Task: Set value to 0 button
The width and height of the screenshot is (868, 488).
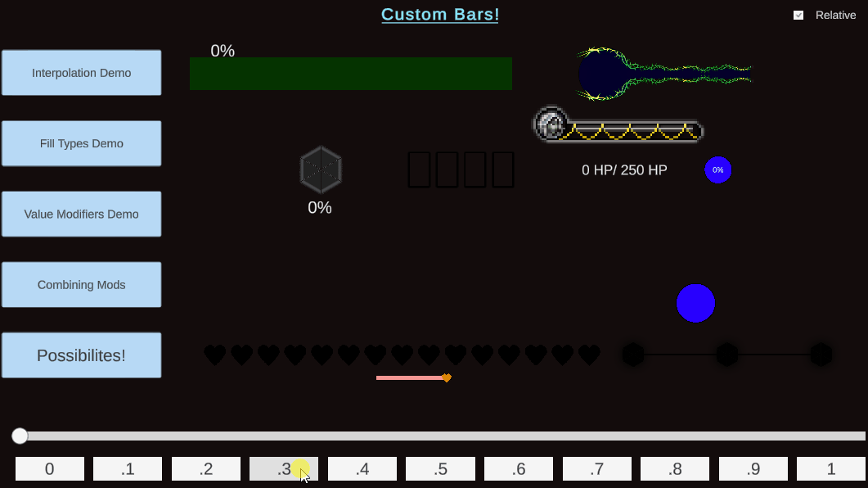Action: pyautogui.click(x=50, y=468)
